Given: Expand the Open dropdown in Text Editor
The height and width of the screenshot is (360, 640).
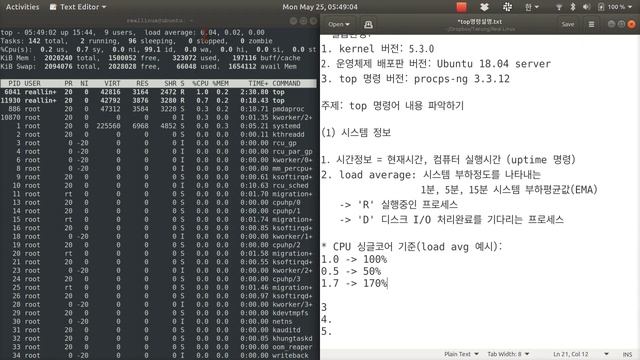Looking at the screenshot, I should click(339, 24).
